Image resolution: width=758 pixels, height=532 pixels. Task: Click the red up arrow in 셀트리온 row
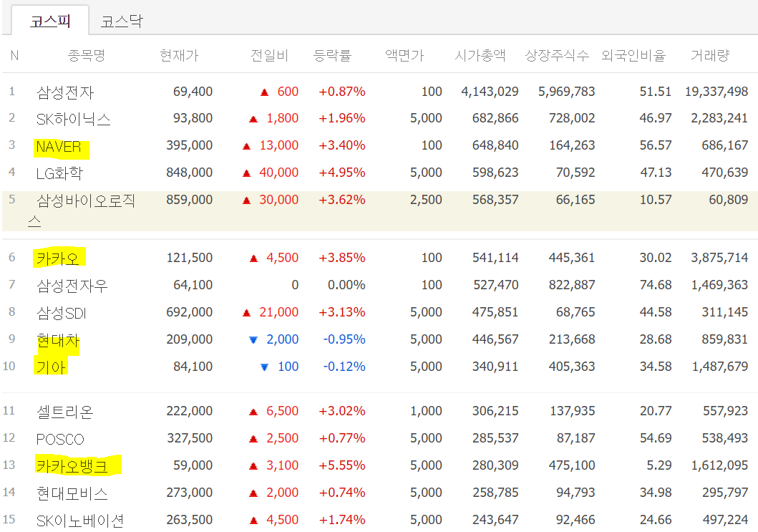pyautogui.click(x=253, y=412)
